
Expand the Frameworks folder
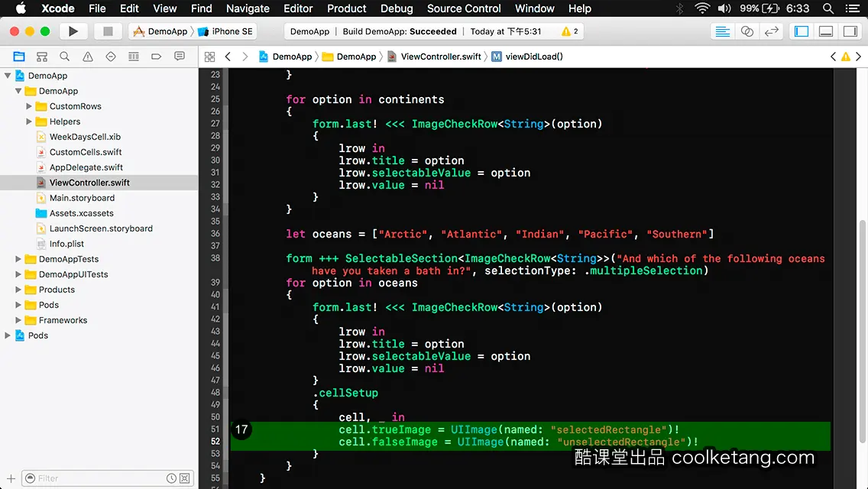[18, 320]
